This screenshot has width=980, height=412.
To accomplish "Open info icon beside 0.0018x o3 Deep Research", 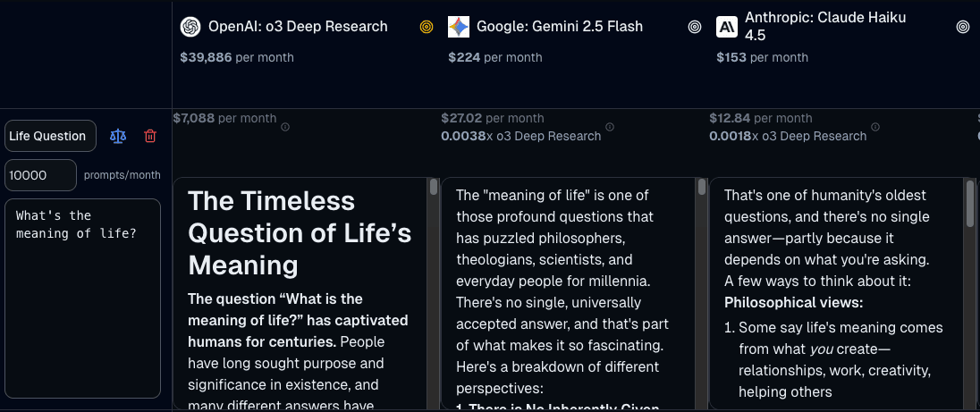I will tap(878, 127).
